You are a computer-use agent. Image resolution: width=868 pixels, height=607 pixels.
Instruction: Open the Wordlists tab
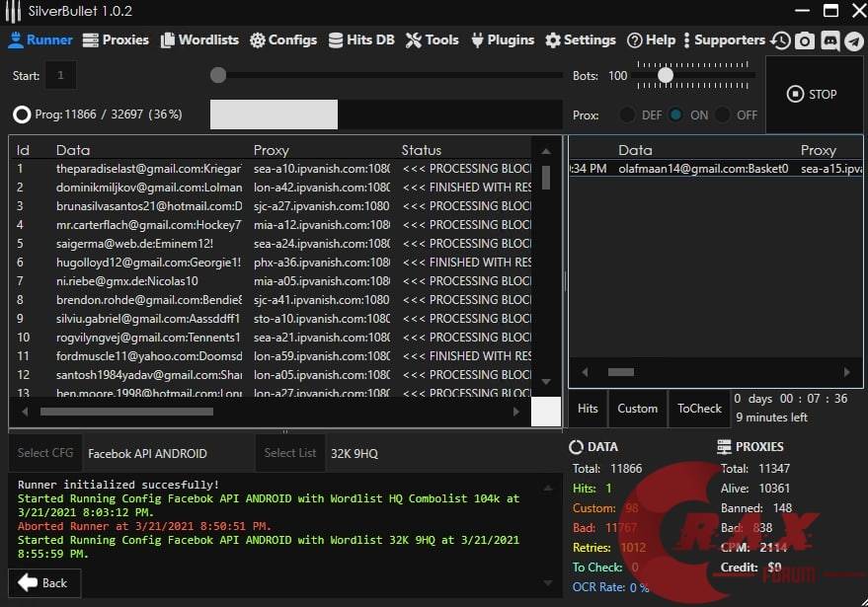coord(199,39)
